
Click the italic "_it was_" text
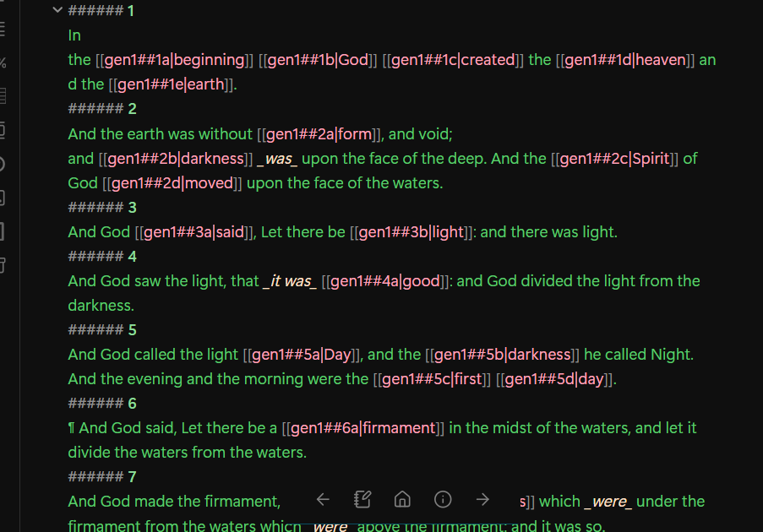click(x=289, y=281)
